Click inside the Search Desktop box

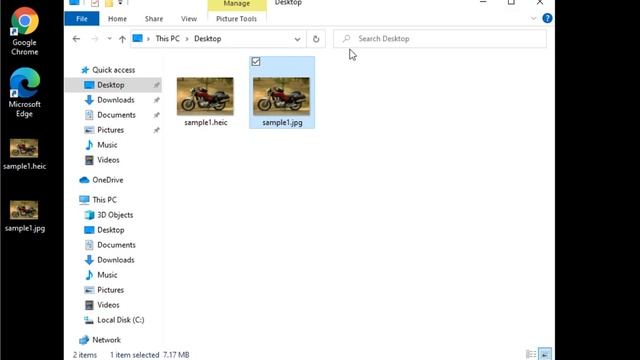pyautogui.click(x=440, y=39)
